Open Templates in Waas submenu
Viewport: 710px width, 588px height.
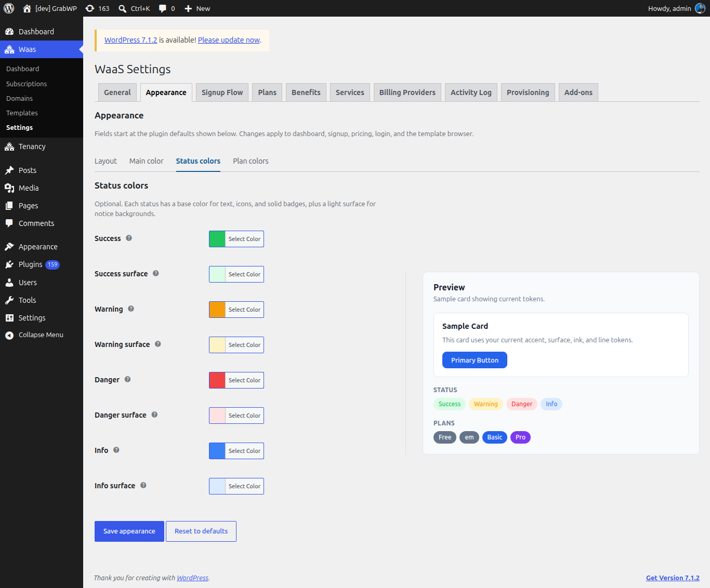[x=22, y=113]
